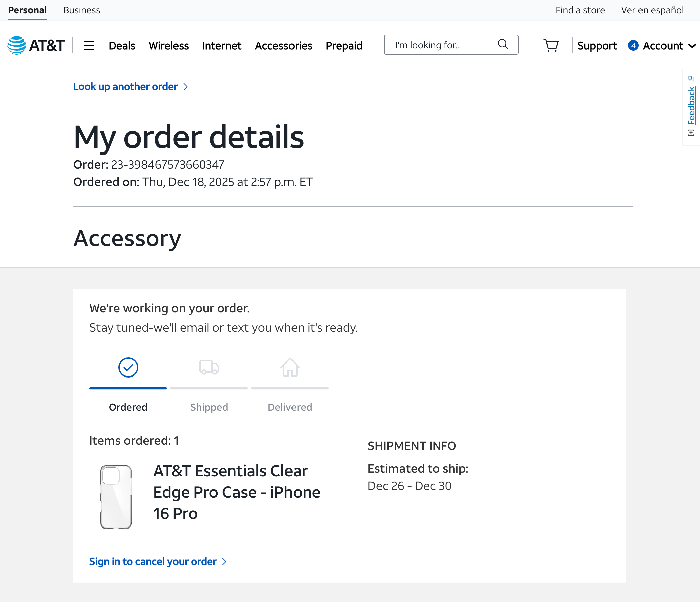Screen dimensions: 700x602
Task: Open the Look up another order link
Action: pos(125,87)
